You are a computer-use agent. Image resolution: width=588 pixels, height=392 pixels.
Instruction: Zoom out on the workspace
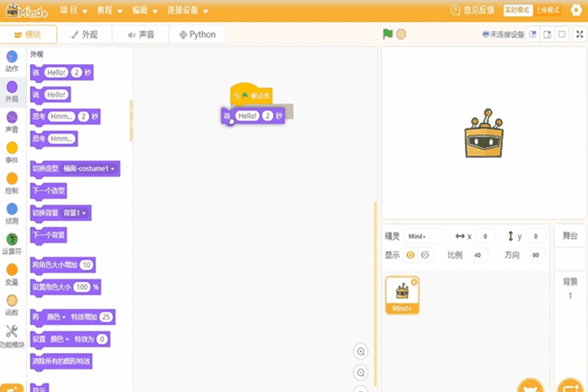pos(361,373)
